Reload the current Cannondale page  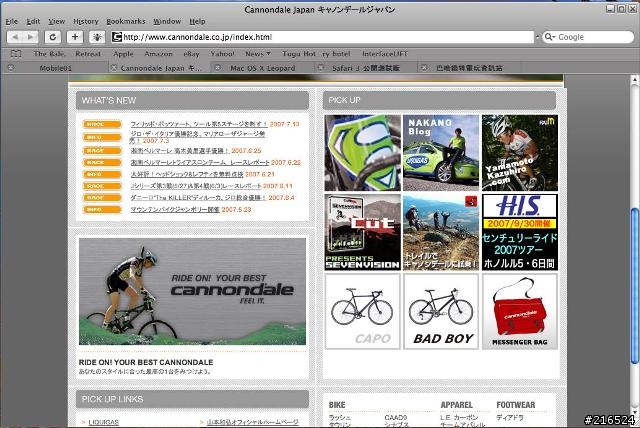[x=53, y=37]
